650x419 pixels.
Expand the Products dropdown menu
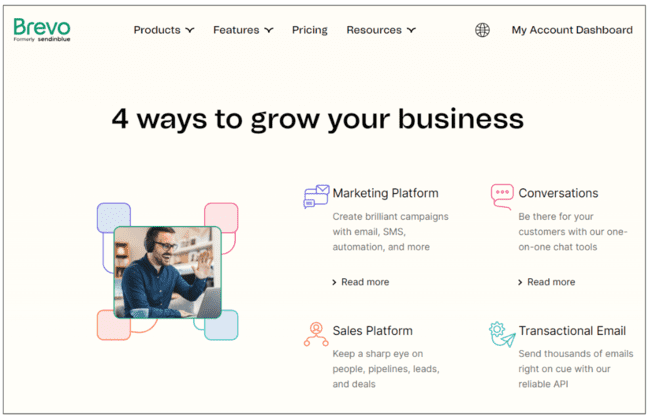(164, 30)
